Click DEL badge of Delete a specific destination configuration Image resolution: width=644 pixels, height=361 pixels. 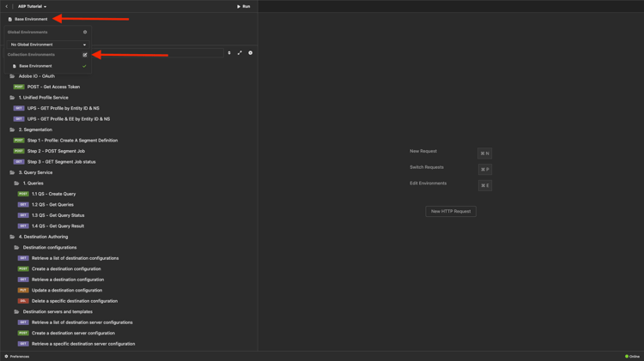[x=23, y=301]
